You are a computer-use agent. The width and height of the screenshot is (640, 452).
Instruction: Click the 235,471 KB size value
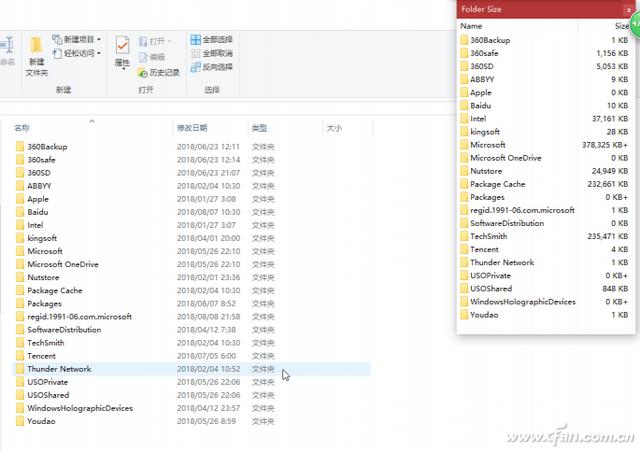608,236
